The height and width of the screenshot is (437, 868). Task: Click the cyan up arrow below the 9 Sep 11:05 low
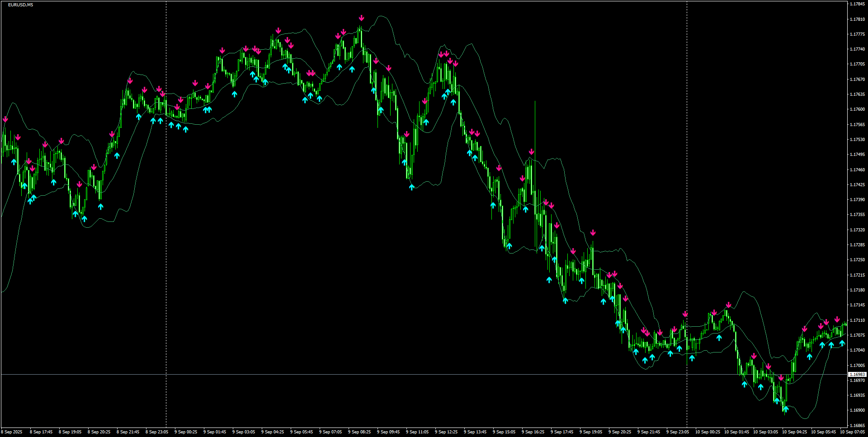pyautogui.click(x=410, y=186)
